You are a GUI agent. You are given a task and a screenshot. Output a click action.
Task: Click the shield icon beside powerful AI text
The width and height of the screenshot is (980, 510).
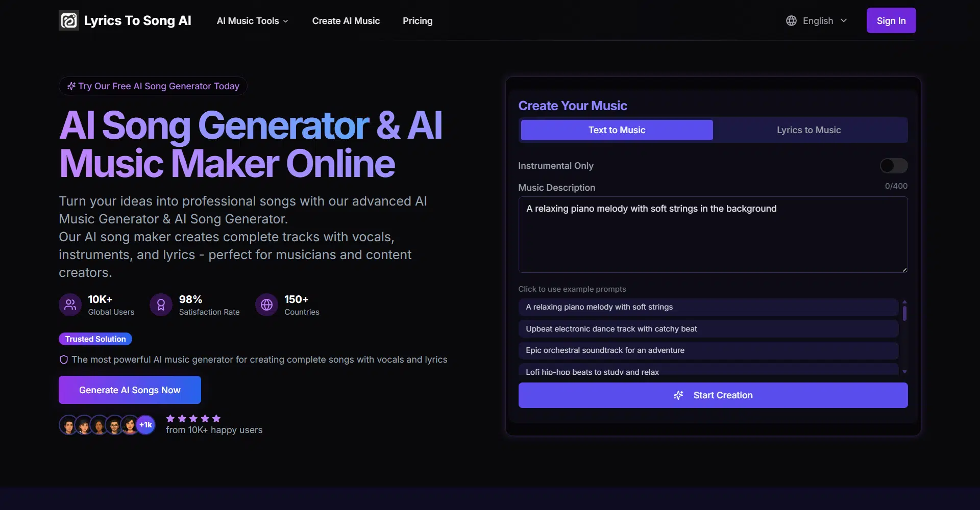pyautogui.click(x=64, y=360)
